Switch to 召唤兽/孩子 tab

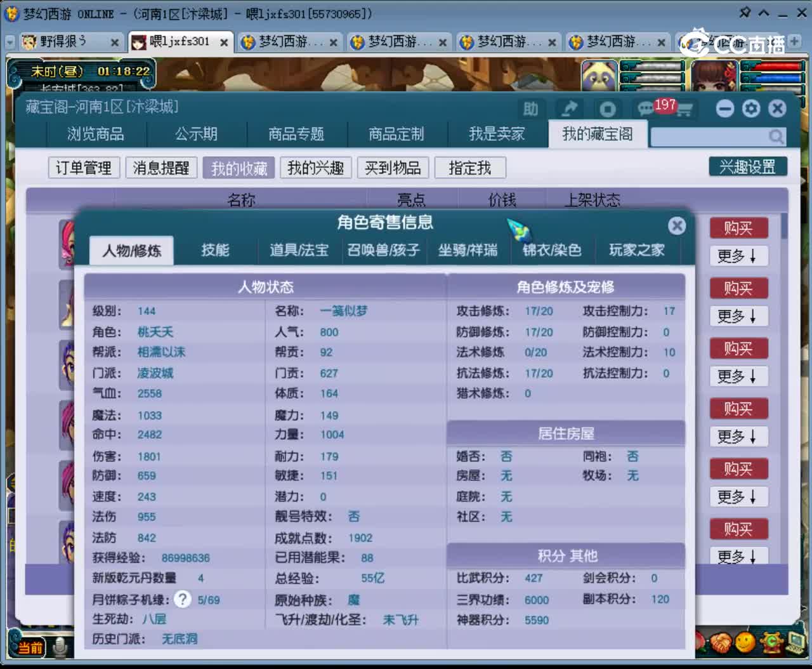383,250
